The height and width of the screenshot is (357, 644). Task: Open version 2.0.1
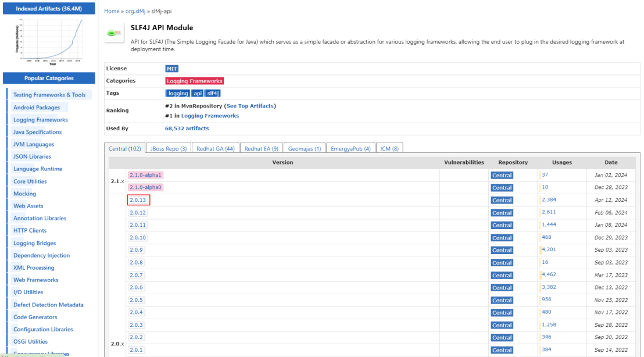[x=136, y=350]
